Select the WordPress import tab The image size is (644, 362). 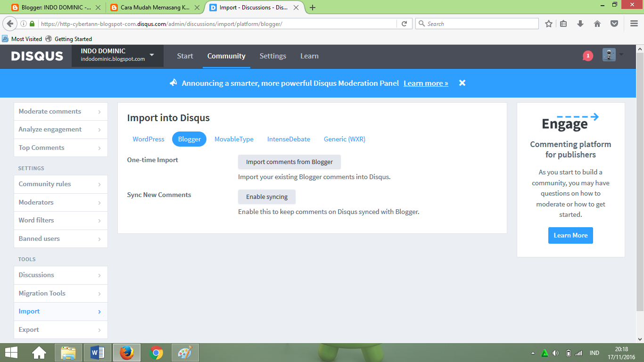coord(149,139)
